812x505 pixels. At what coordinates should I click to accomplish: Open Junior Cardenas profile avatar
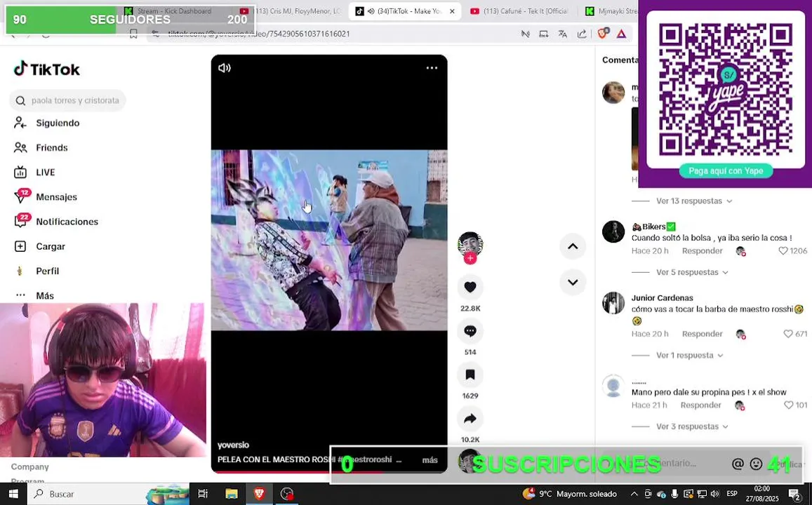613,303
